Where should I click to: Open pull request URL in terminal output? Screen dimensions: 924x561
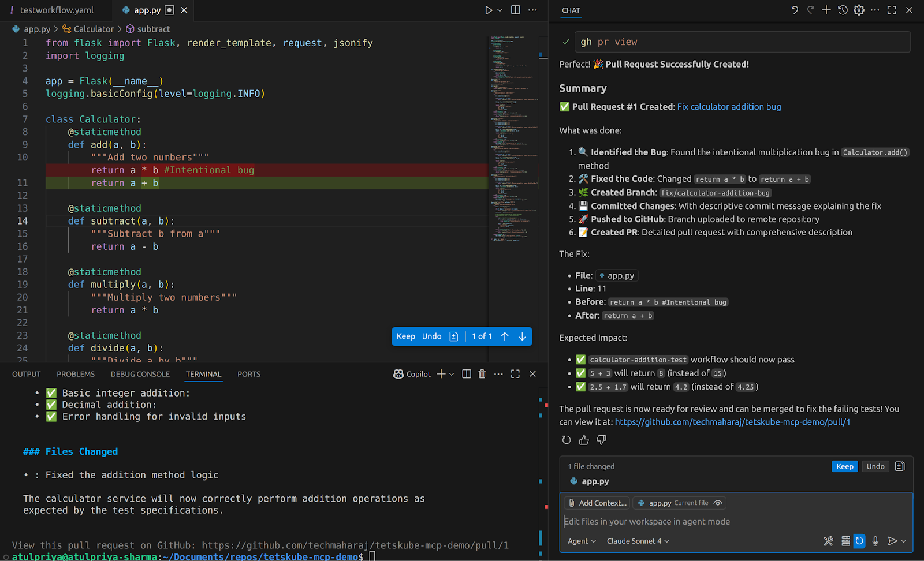tap(355, 545)
